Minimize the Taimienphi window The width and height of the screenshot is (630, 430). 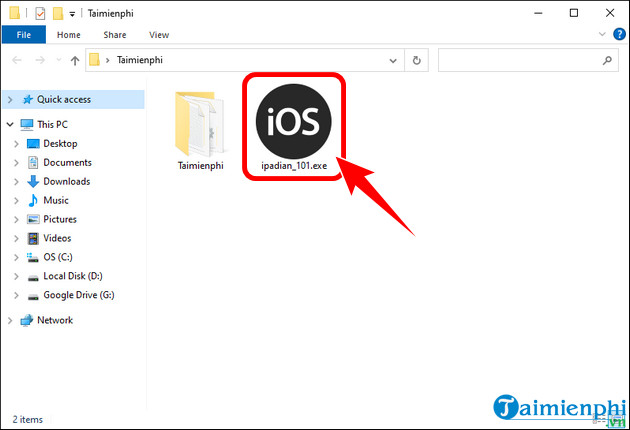tap(538, 13)
